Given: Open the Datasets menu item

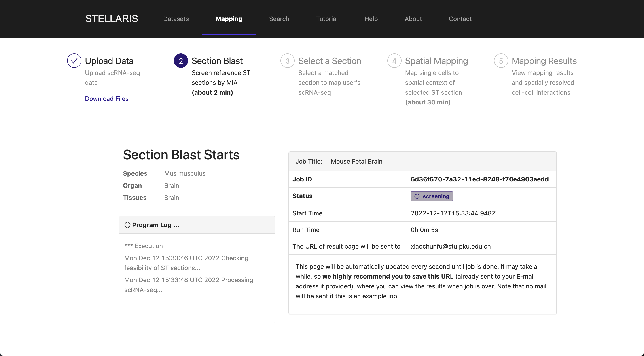Looking at the screenshot, I should coord(176,19).
